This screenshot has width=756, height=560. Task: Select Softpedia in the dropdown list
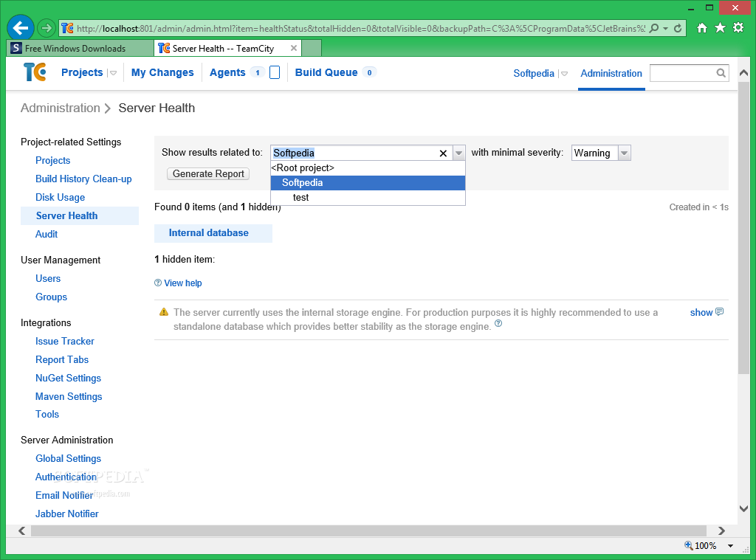(368, 183)
